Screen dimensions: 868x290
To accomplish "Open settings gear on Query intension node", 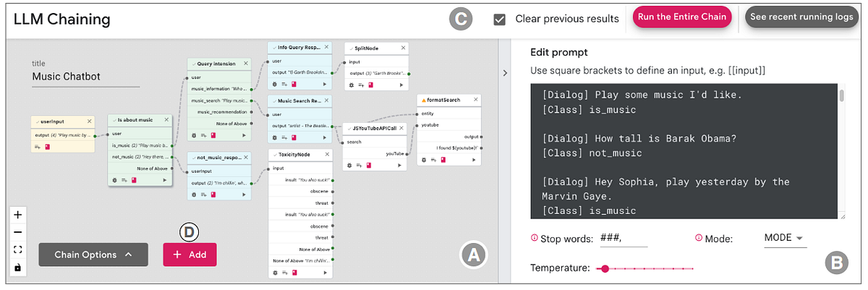I will click(x=193, y=137).
